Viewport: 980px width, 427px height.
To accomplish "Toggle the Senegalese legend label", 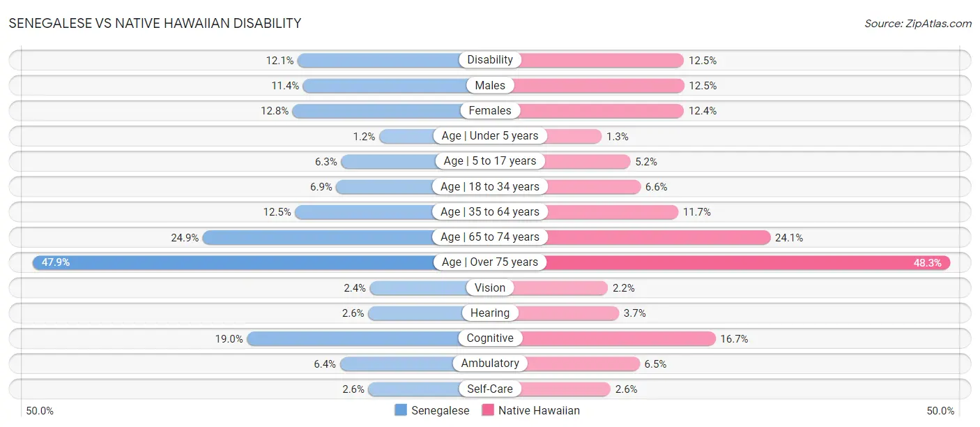I will [x=441, y=410].
